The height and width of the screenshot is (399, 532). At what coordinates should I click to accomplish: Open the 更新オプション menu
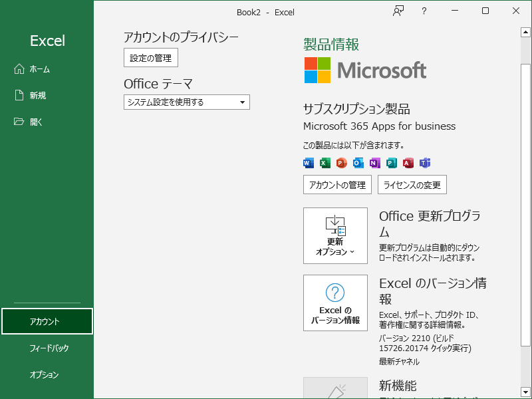pos(335,236)
